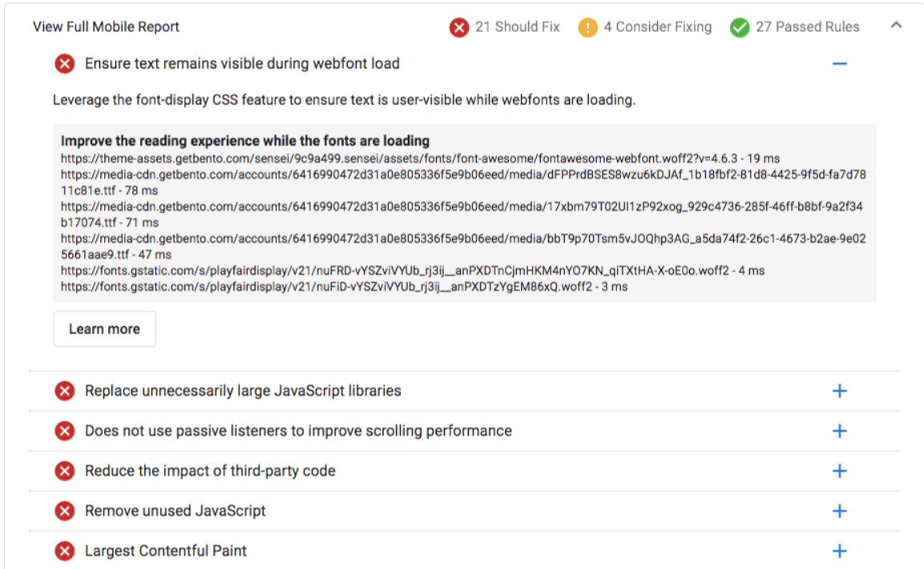924x569 pixels.
Task: Click the red Should Fix error icon
Action: click(459, 27)
